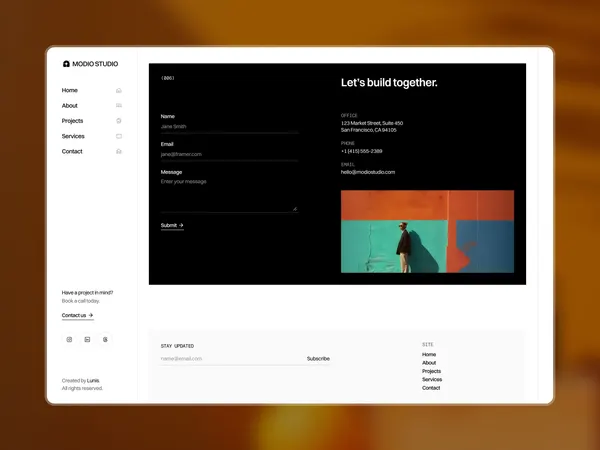The width and height of the screenshot is (600, 450).
Task: Click the Let's build together heading
Action: pyautogui.click(x=389, y=83)
